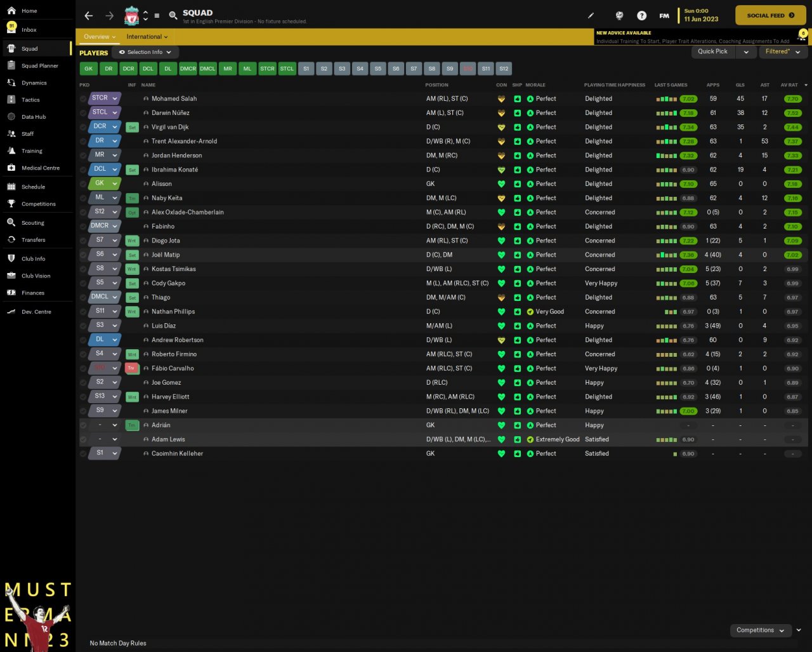Select the S12 substitute slot in the position bar
This screenshot has width=812, height=652.
(x=504, y=69)
